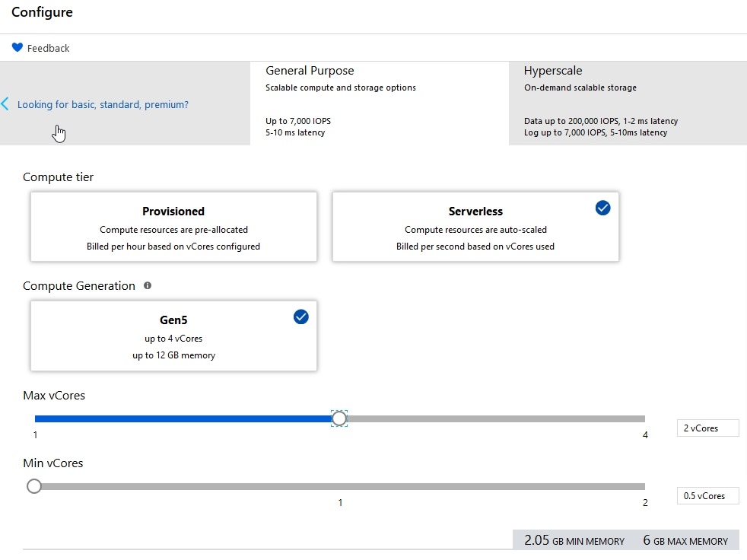Open the Feedback link text

pos(49,48)
